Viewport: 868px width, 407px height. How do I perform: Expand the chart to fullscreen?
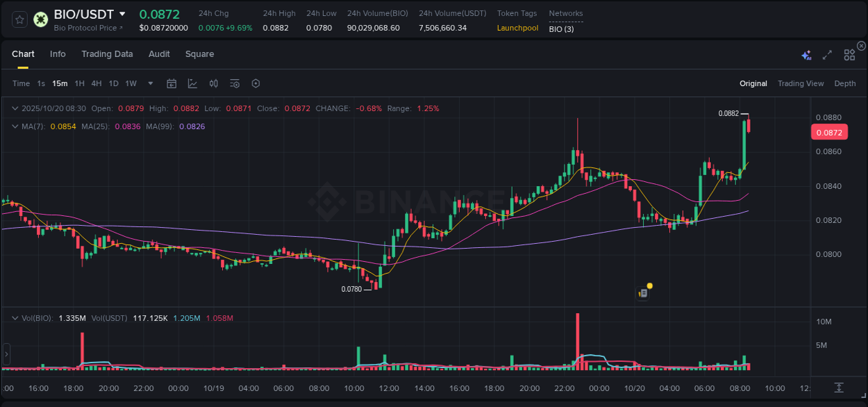(x=826, y=53)
